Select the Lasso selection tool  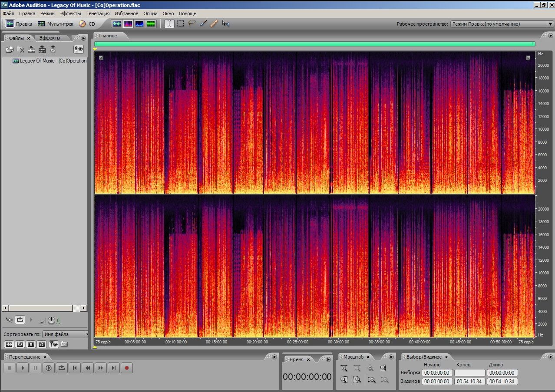(x=192, y=24)
